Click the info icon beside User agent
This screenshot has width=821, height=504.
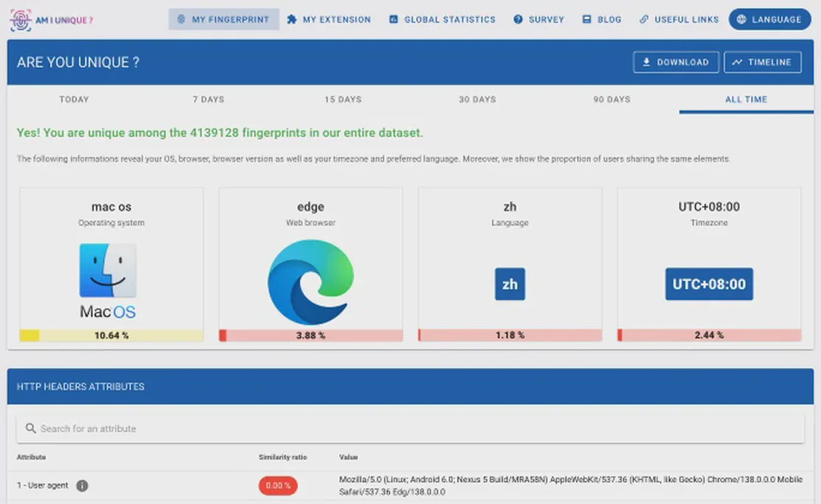tap(82, 486)
